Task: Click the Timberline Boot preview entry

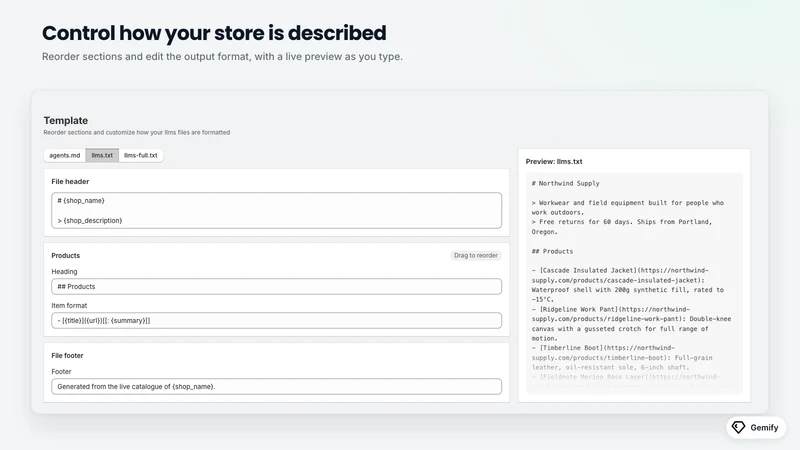Action: click(x=622, y=358)
